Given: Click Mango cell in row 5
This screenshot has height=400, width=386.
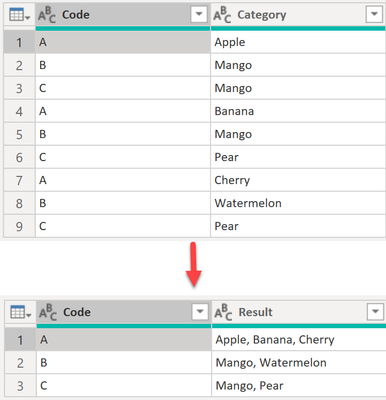Looking at the screenshot, I should coord(298,134).
